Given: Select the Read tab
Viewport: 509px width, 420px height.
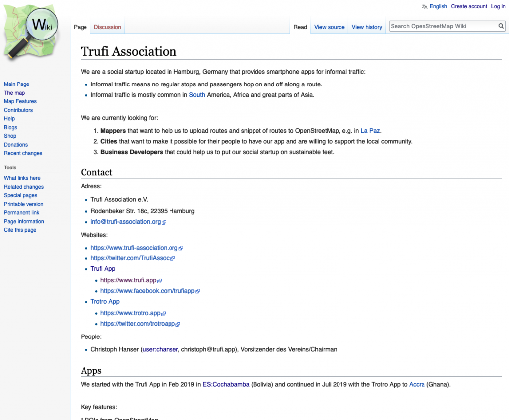Looking at the screenshot, I should 300,27.
